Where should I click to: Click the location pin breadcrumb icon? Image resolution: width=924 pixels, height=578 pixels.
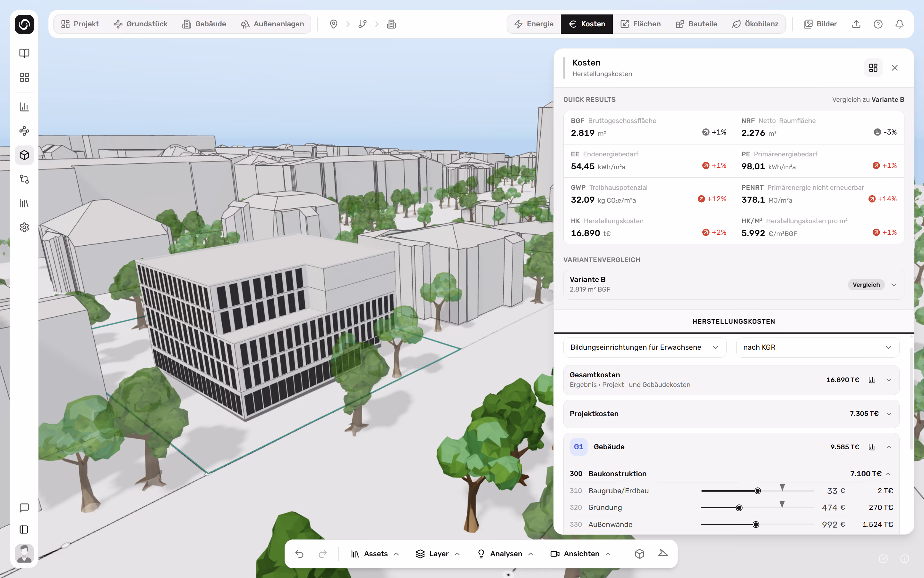pos(333,24)
